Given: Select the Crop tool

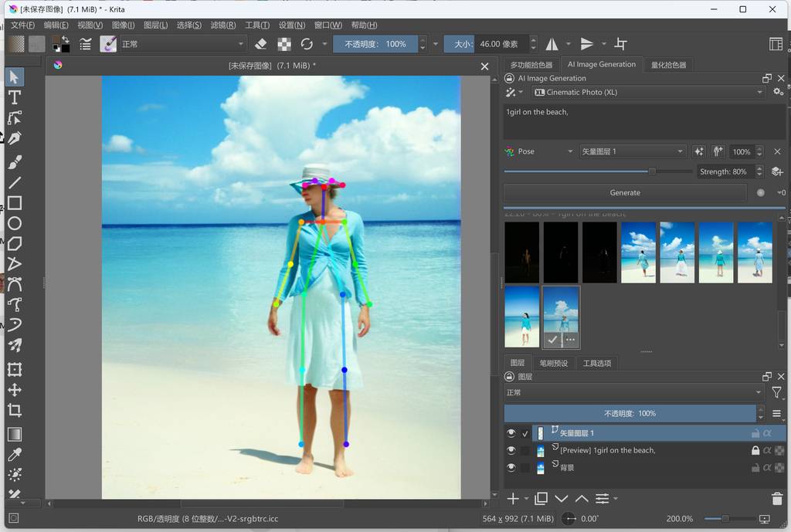Looking at the screenshot, I should click(14, 410).
